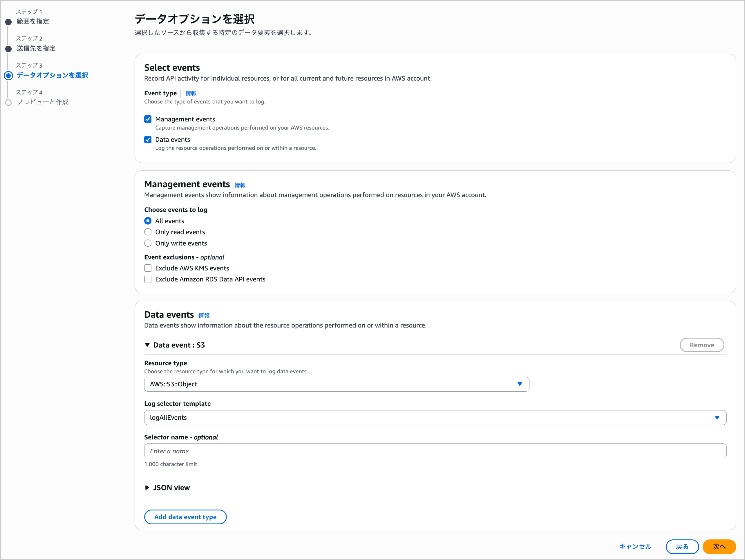
Task: Uncheck the Data events checkbox
Action: [x=148, y=139]
